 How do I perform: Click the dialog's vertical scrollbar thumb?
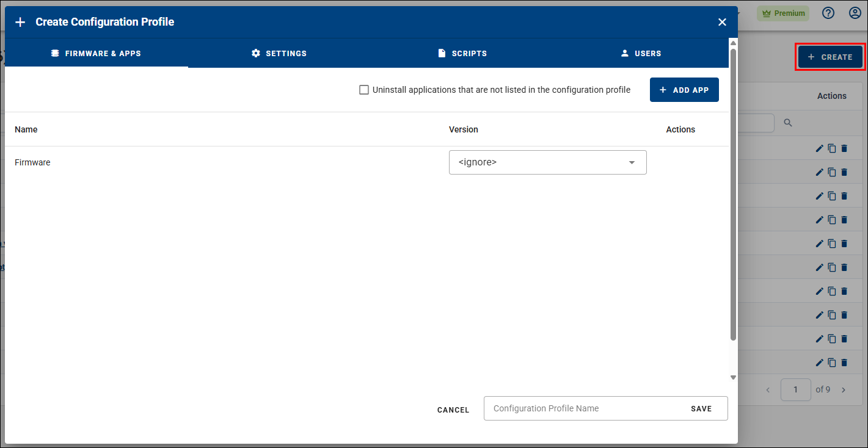pyautogui.click(x=734, y=194)
